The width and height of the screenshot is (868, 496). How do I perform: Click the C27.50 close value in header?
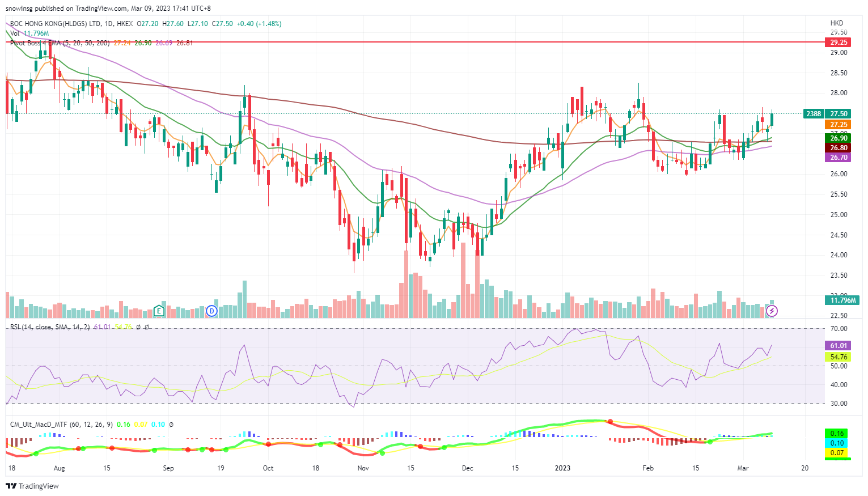click(x=222, y=24)
